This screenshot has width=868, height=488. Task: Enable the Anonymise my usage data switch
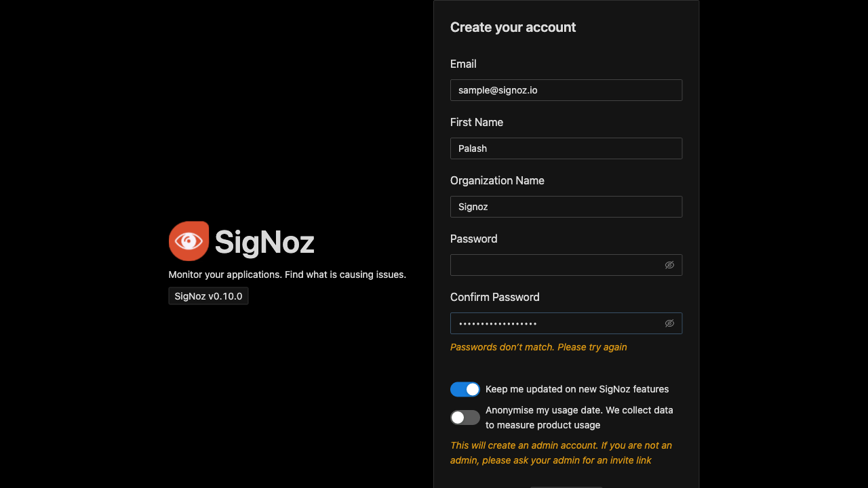tap(465, 418)
